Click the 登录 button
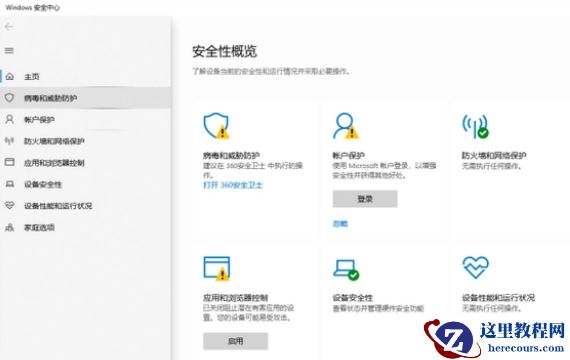Image resolution: width=570 pixels, height=360 pixels. coord(365,199)
